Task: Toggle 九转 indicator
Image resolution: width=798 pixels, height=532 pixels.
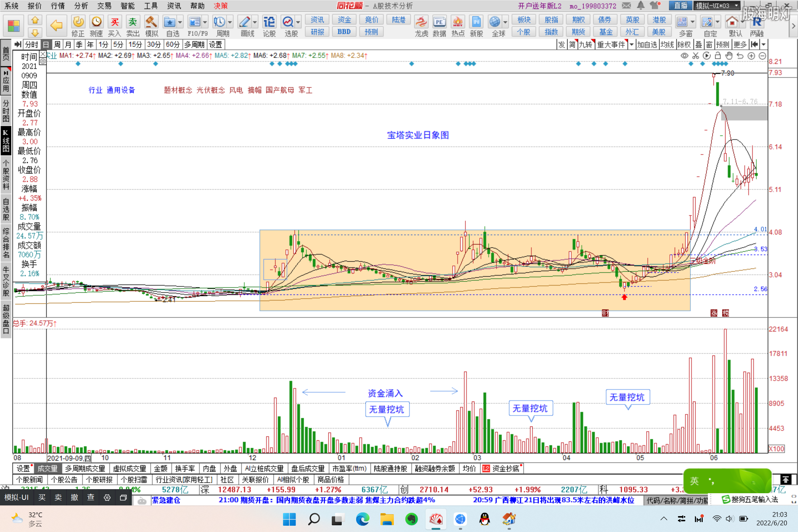Action: click(586, 45)
